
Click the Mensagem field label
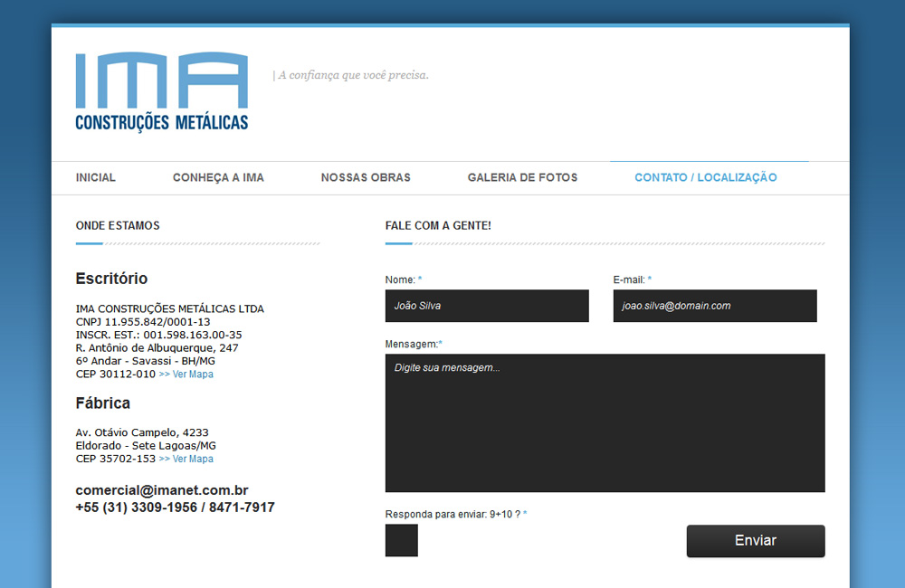(412, 344)
